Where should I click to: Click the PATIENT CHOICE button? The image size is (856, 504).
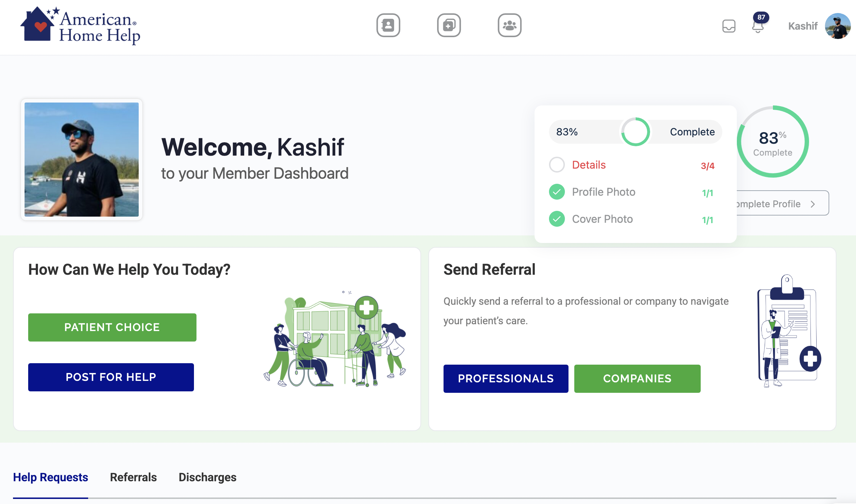click(x=112, y=327)
